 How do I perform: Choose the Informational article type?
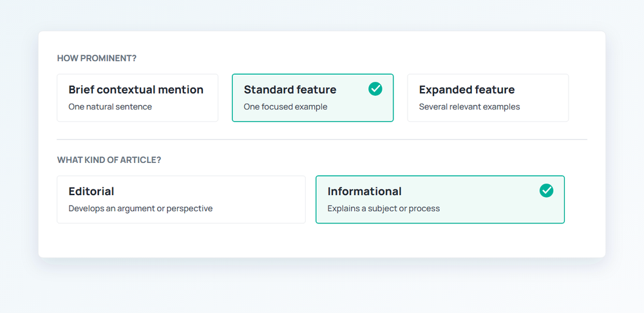click(440, 200)
